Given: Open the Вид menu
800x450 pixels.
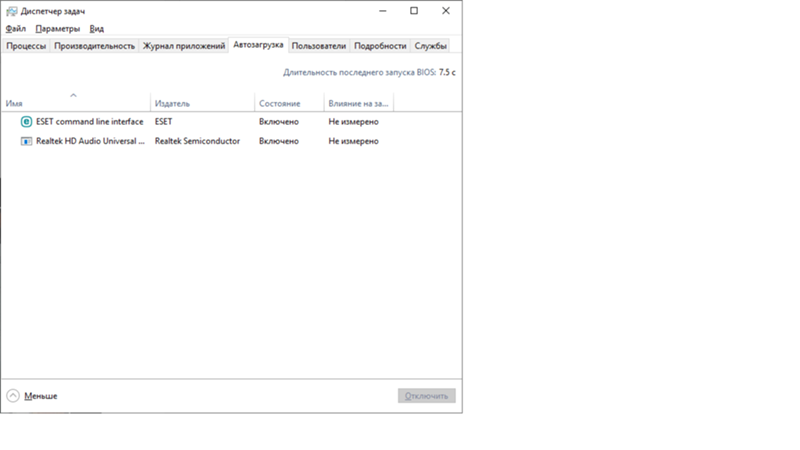Looking at the screenshot, I should [96, 29].
